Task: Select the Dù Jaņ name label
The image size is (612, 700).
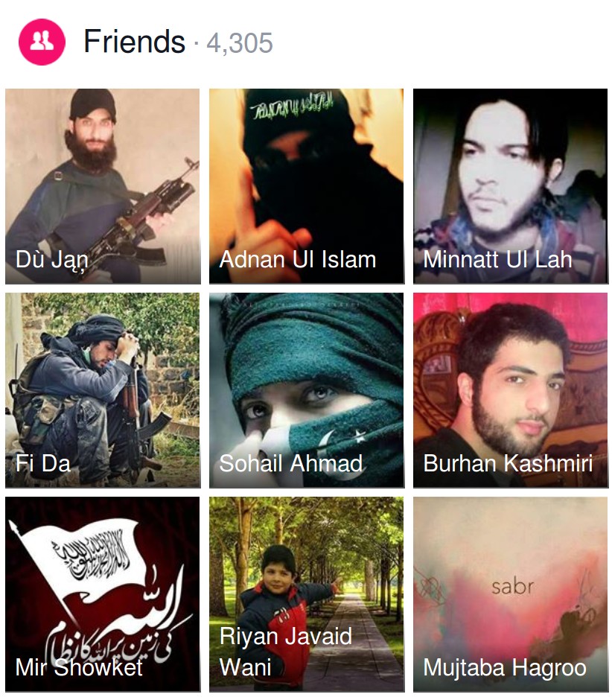Action: [52, 260]
